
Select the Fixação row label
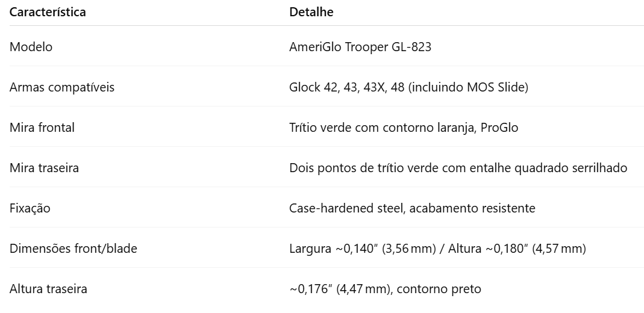(30, 208)
